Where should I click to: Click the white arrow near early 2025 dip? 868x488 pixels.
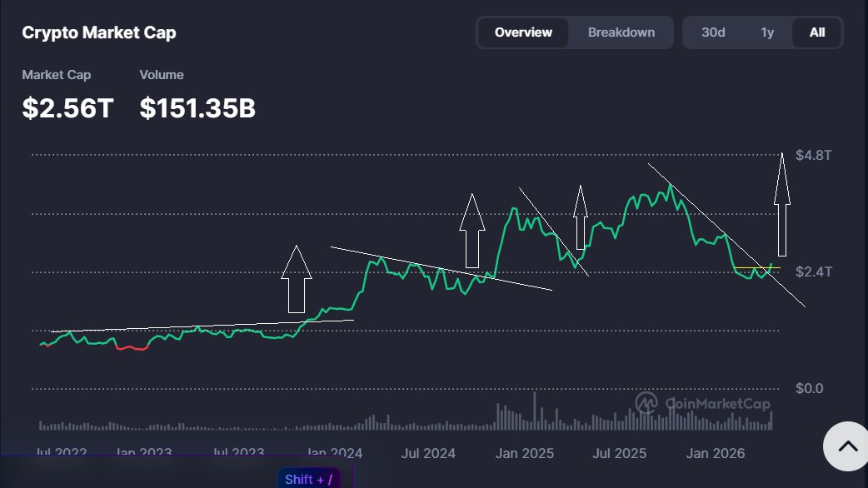pyautogui.click(x=581, y=217)
